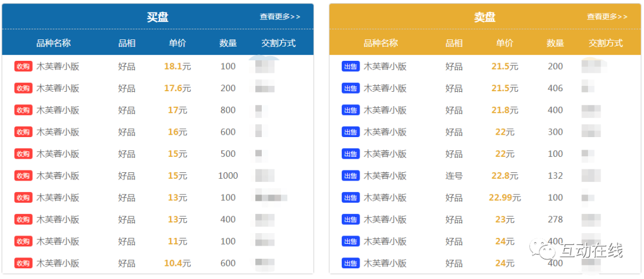Click 好品 cell on the 23元 row
Screen dimensions: 644x279
pyautogui.click(x=454, y=219)
